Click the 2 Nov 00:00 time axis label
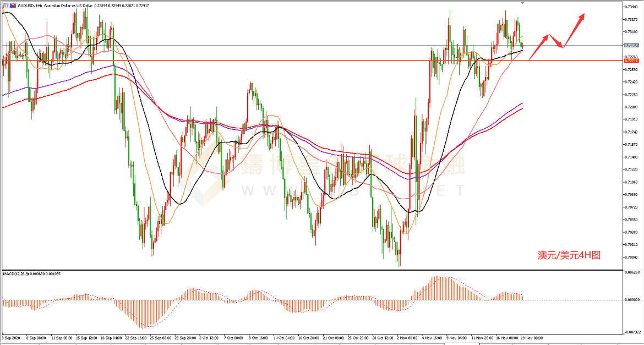The width and height of the screenshot is (644, 345). tap(406, 338)
